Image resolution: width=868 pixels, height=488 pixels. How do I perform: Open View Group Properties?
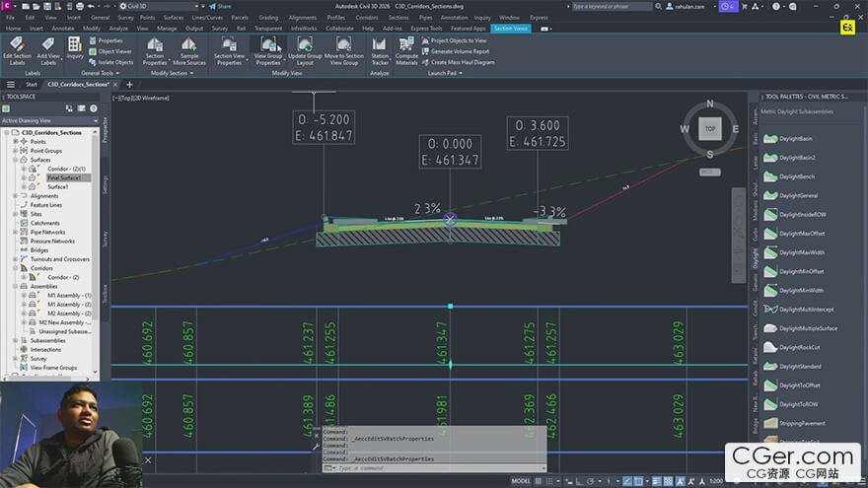click(268, 51)
